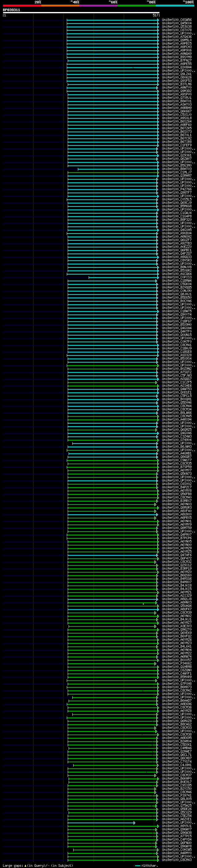Select hit label UniRef100_B9SYM9

pos(177,57)
